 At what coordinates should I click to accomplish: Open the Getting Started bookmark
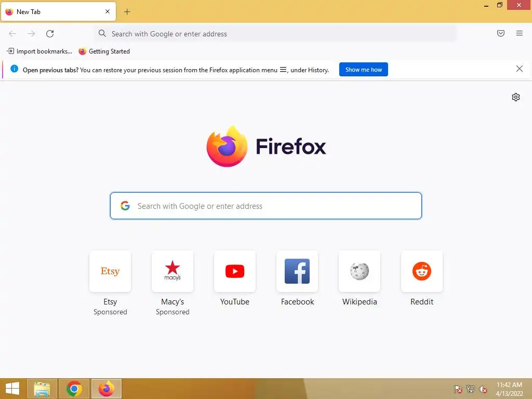point(104,51)
